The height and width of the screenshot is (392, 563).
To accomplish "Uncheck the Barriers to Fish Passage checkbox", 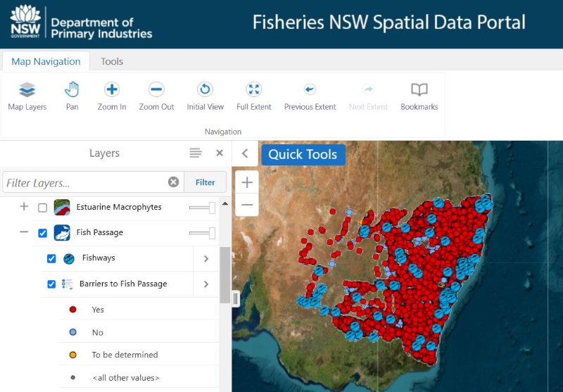I will point(51,284).
